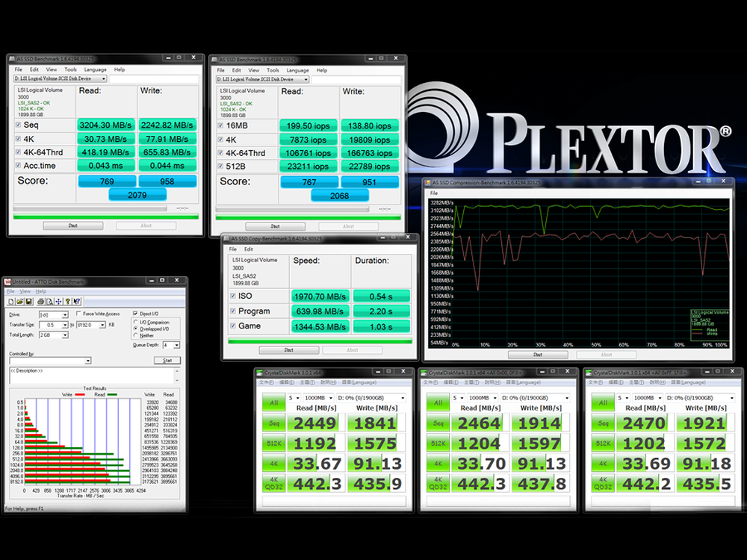Uncheck Game in AS SSD Copy-Benchmark
Screen dimensions: 747x560
233,326
